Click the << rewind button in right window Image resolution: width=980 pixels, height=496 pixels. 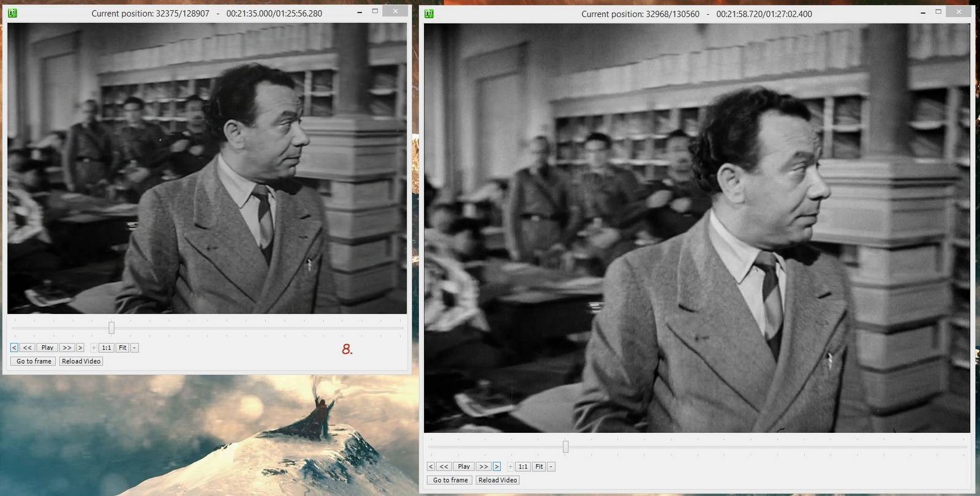444,467
